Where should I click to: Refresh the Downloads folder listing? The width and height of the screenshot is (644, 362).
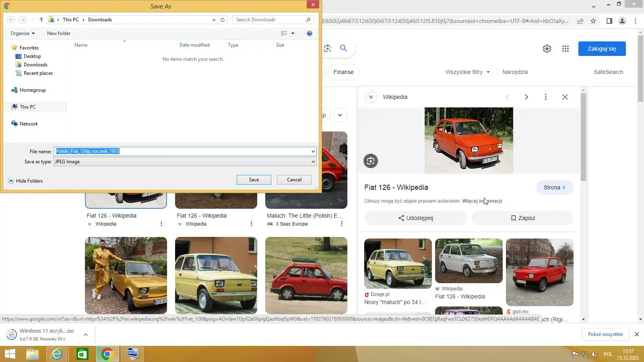[x=223, y=20]
